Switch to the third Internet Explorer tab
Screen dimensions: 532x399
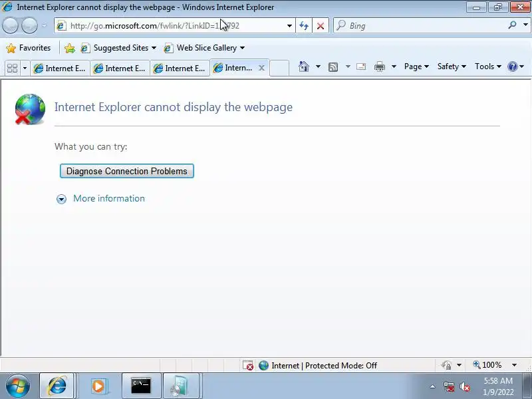180,68
